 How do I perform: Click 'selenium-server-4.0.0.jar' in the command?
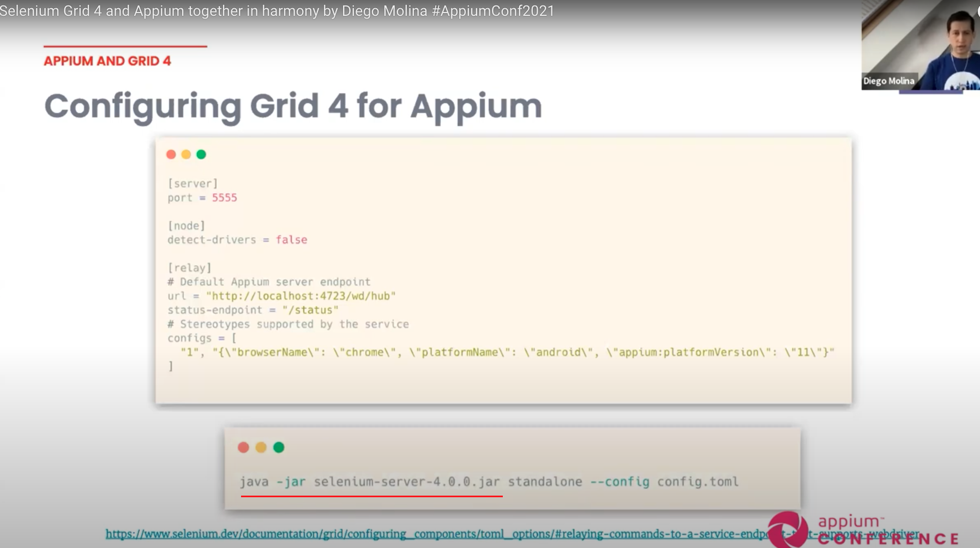(x=407, y=482)
